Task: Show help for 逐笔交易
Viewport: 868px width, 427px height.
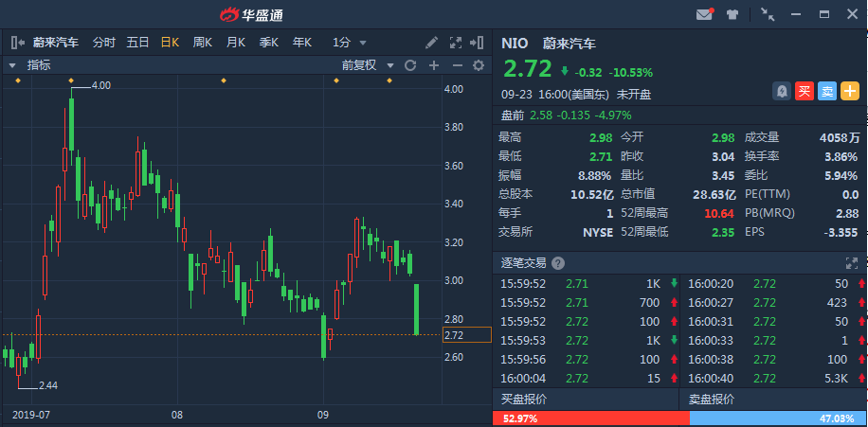Action: point(558,263)
